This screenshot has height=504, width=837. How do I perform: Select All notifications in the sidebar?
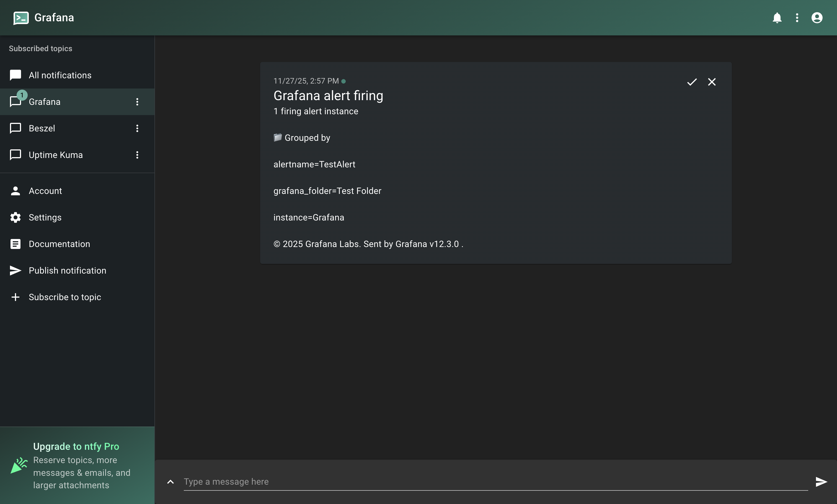coord(60,75)
